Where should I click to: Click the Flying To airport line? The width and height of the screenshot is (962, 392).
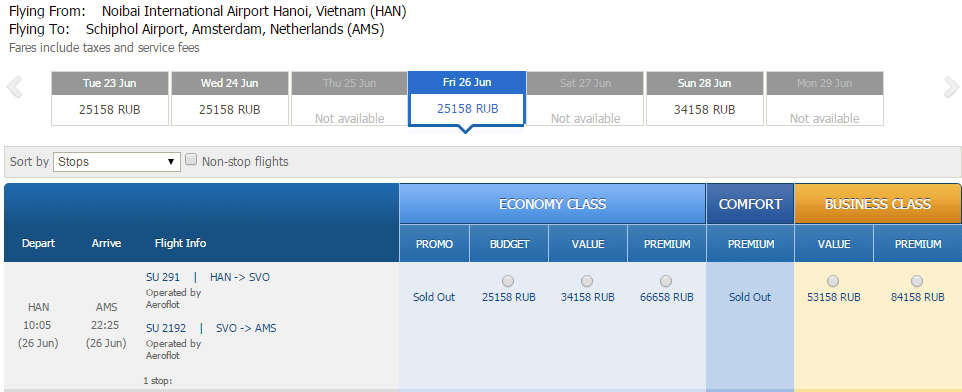coord(196,29)
